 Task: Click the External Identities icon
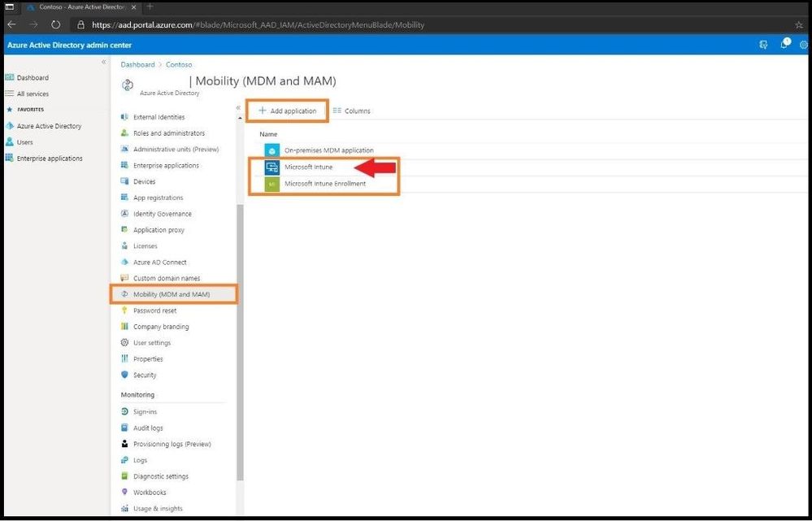click(124, 117)
